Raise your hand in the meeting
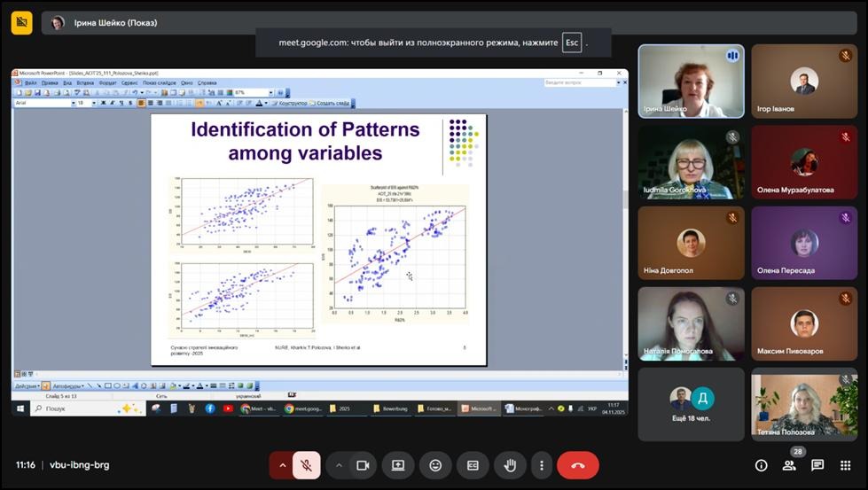868x490 pixels. [510, 465]
